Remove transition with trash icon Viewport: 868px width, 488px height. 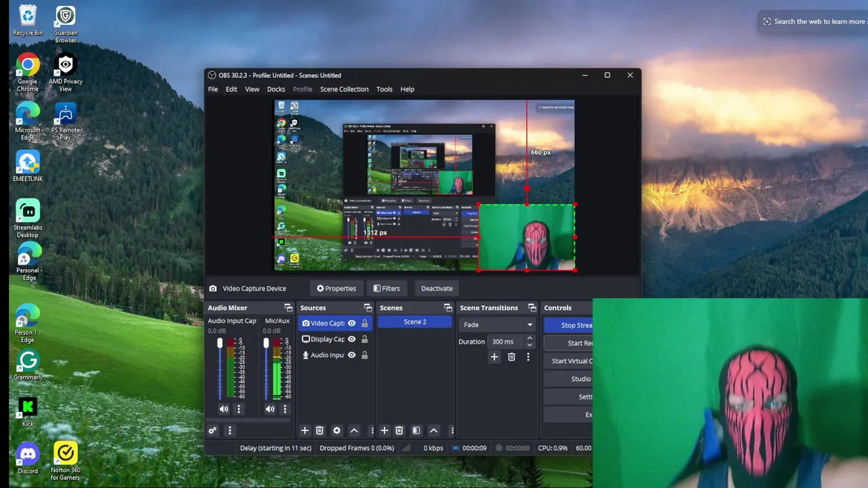511,357
